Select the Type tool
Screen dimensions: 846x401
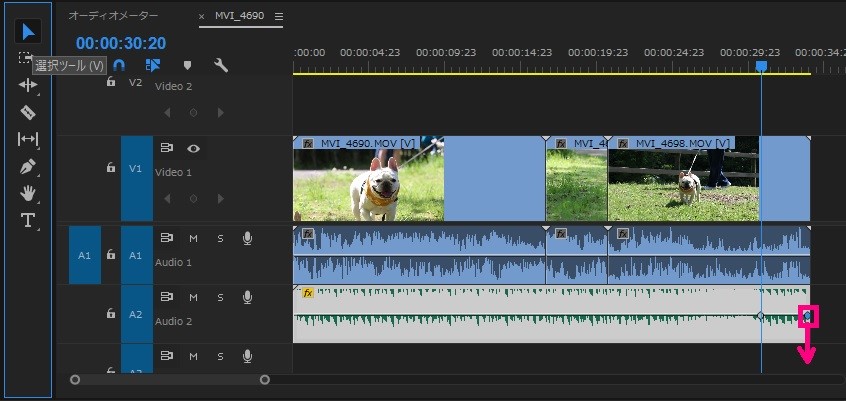(28, 220)
